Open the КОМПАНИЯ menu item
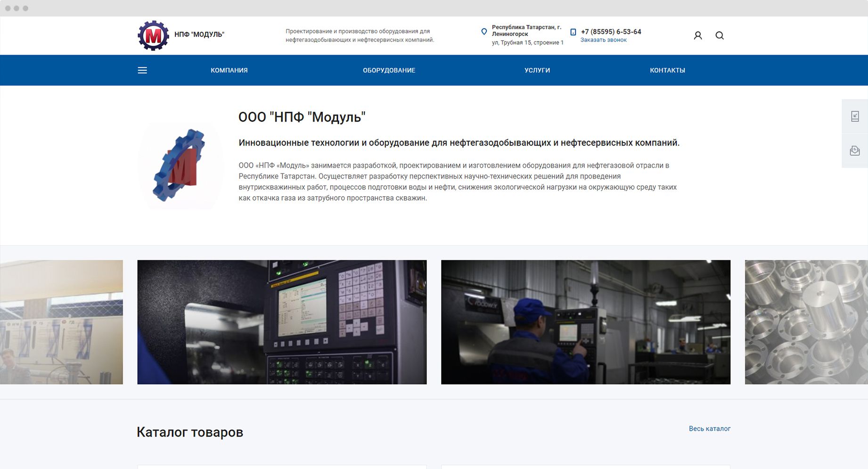The image size is (868, 469). [229, 70]
